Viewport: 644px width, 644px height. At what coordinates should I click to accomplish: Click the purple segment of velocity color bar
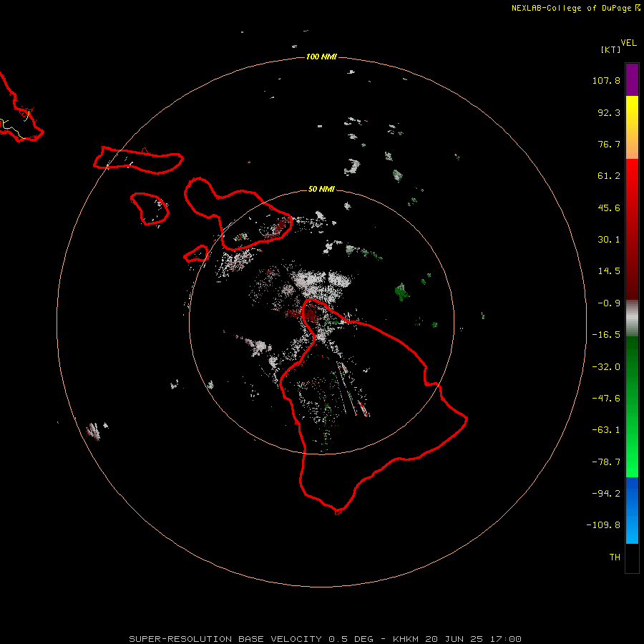coord(632,79)
